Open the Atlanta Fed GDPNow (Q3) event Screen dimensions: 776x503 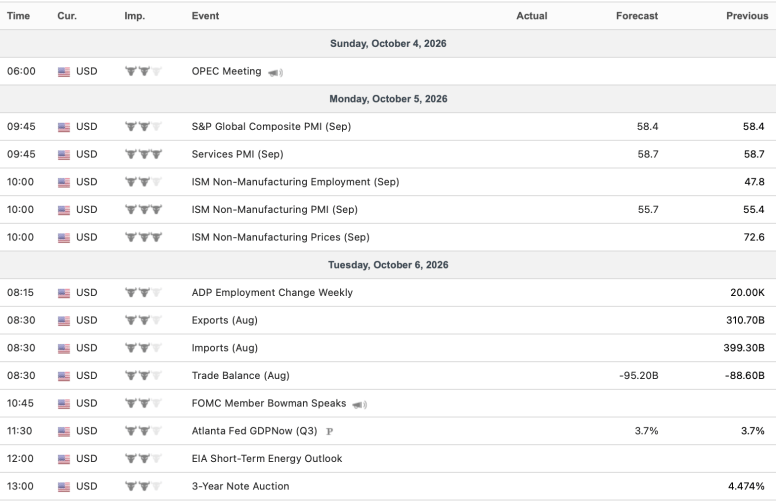pyautogui.click(x=254, y=431)
